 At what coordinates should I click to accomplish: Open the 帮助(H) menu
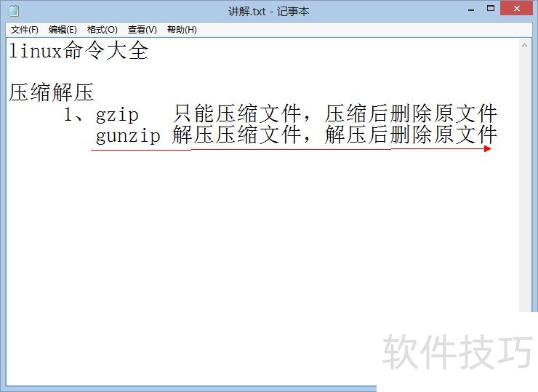182,30
